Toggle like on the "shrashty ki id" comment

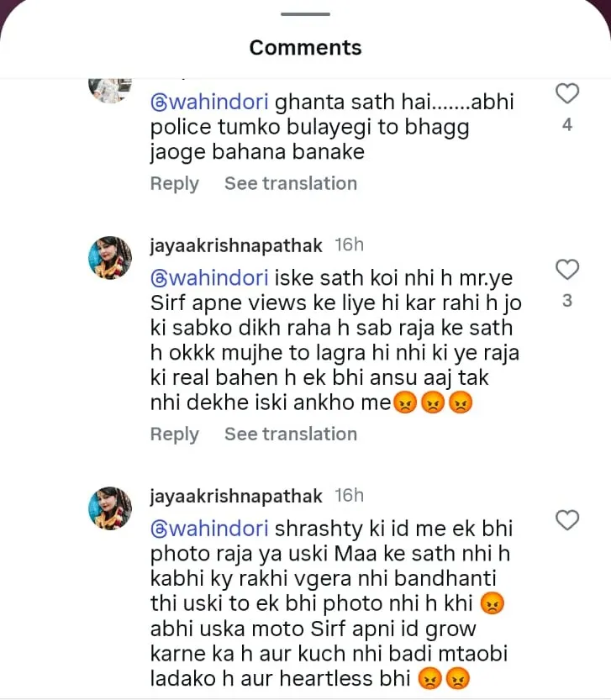(567, 520)
